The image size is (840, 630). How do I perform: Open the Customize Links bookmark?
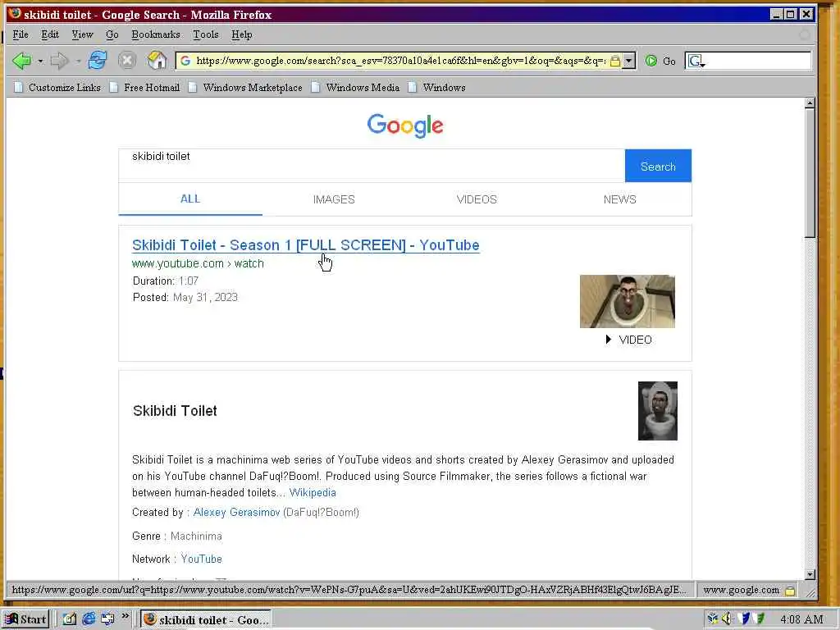57,87
